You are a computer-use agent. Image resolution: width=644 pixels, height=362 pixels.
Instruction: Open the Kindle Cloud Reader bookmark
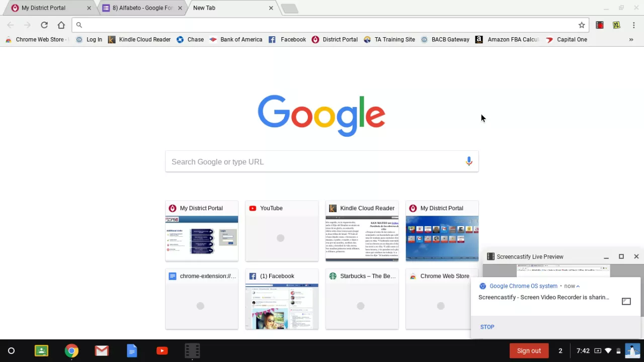tap(139, 39)
